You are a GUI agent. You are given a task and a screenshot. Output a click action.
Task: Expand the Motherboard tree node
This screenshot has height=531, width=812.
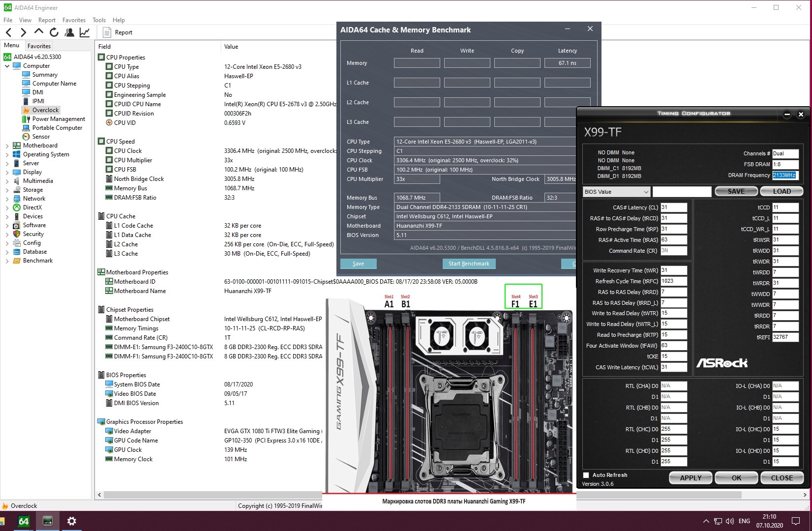tap(7, 146)
